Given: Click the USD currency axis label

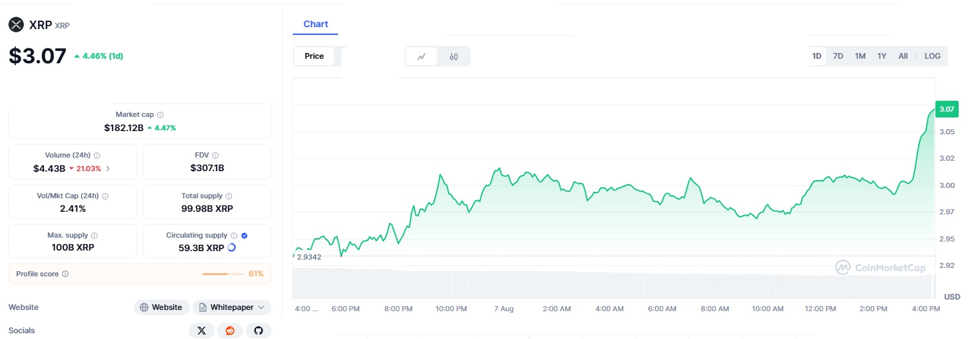Looking at the screenshot, I should 952,297.
